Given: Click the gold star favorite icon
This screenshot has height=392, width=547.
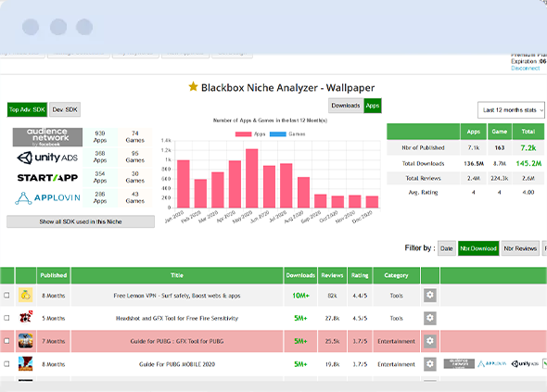Looking at the screenshot, I should coord(193,86).
